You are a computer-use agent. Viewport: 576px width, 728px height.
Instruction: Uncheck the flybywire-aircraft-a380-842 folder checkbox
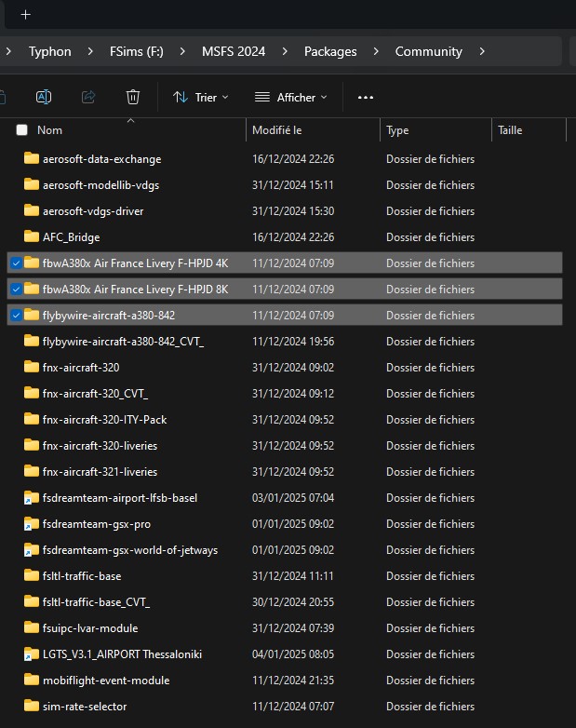pyautogui.click(x=16, y=316)
